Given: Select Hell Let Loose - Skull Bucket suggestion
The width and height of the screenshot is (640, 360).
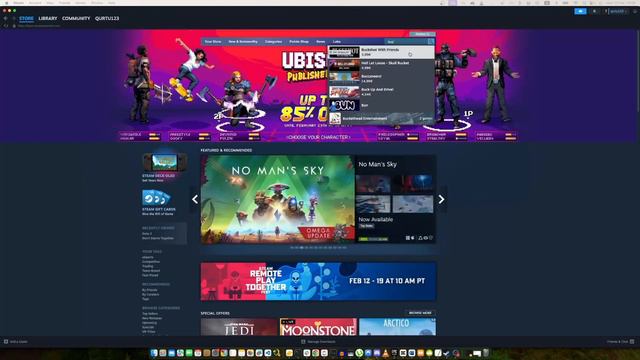Looking at the screenshot, I should pos(381,65).
